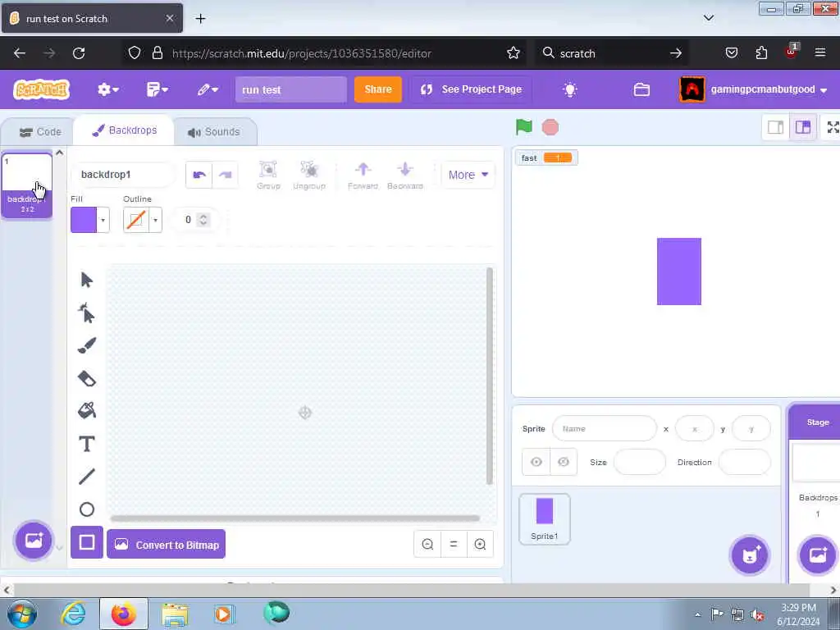Click Choose a Backdrop in Stage pane

[818, 555]
